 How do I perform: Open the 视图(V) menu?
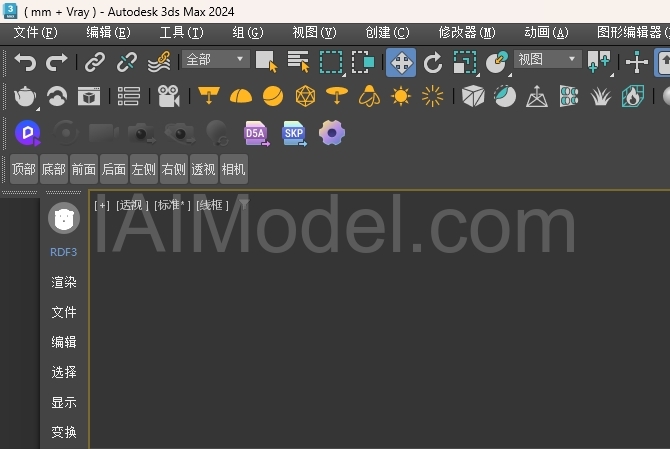(x=314, y=32)
